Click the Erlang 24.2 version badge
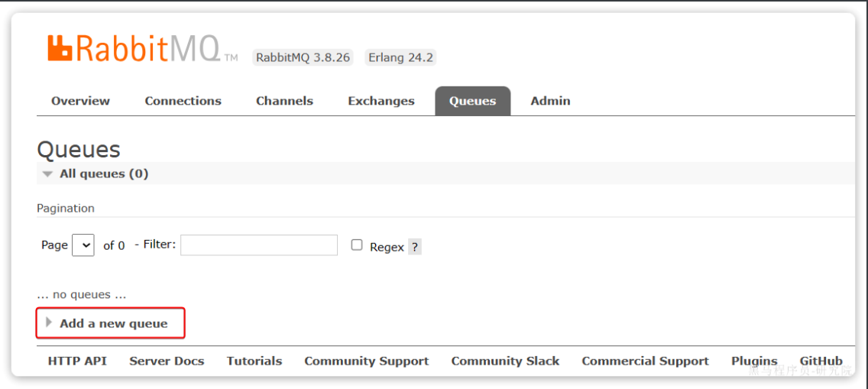 (400, 57)
